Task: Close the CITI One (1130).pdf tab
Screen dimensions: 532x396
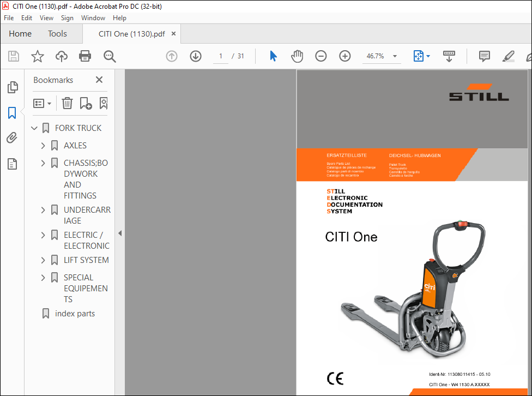Action: 174,34
